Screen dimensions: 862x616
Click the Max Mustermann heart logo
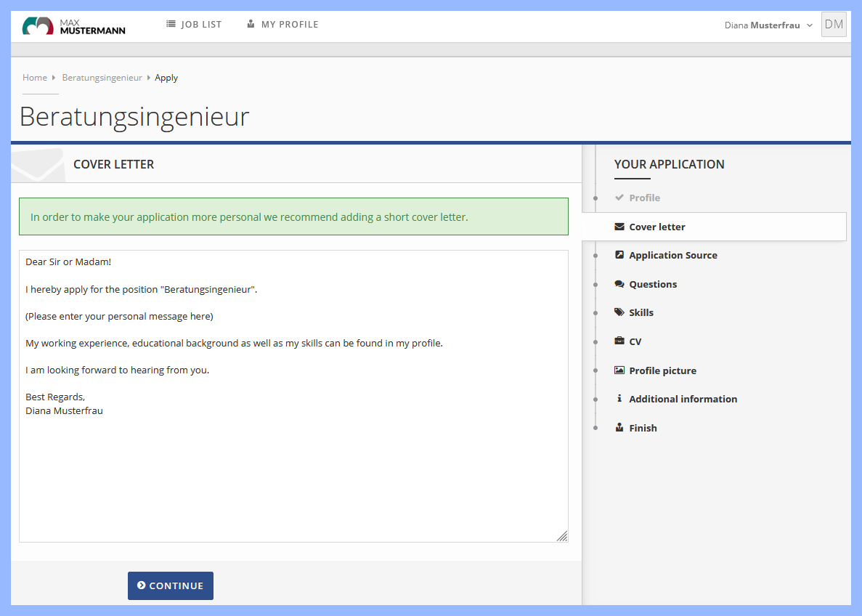coord(38,24)
